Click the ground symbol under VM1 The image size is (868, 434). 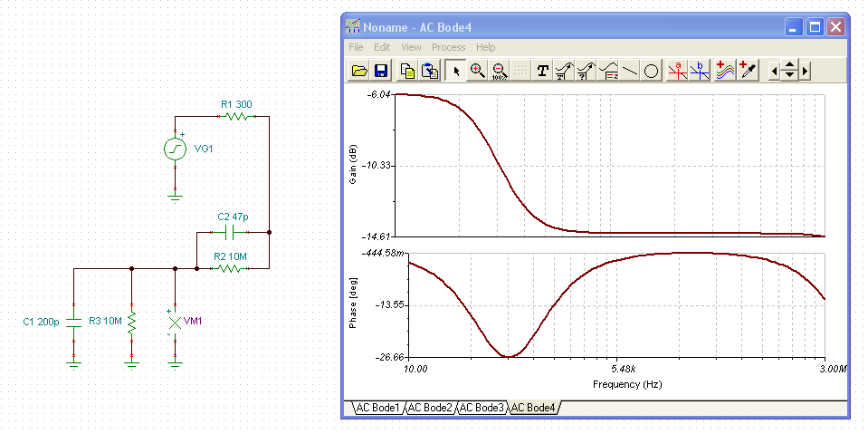click(175, 365)
